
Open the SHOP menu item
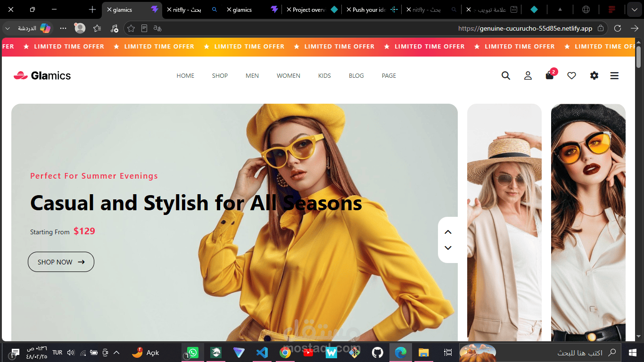pyautogui.click(x=220, y=75)
